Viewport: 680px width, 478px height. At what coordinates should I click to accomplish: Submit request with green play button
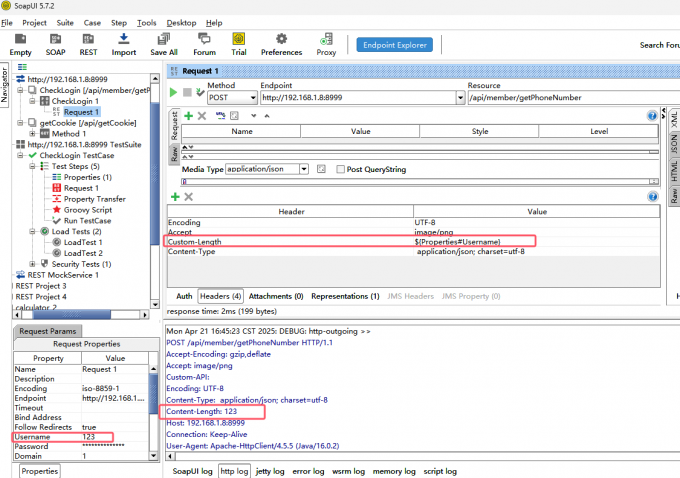[x=173, y=92]
